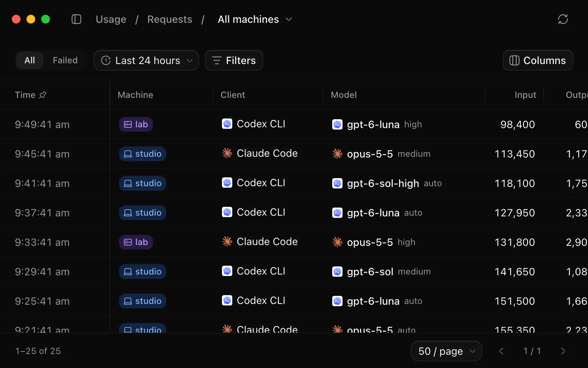588x368 pixels.
Task: Sort by the Time column header
Action: (25, 95)
